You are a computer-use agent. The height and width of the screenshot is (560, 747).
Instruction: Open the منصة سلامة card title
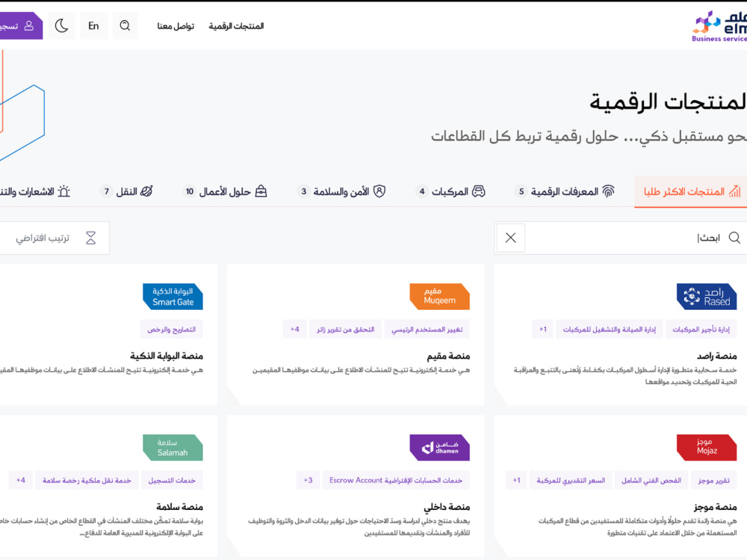click(x=179, y=507)
